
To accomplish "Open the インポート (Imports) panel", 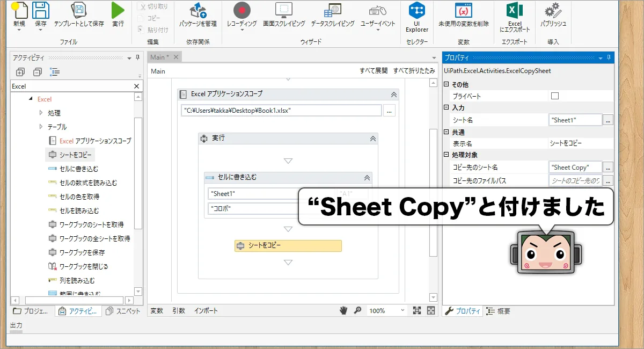I will click(x=207, y=311).
